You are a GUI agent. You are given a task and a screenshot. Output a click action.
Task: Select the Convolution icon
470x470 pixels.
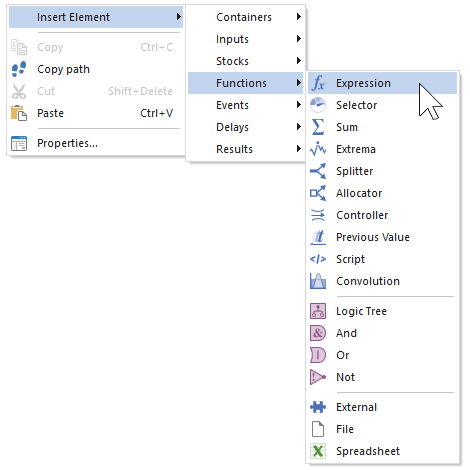(318, 281)
